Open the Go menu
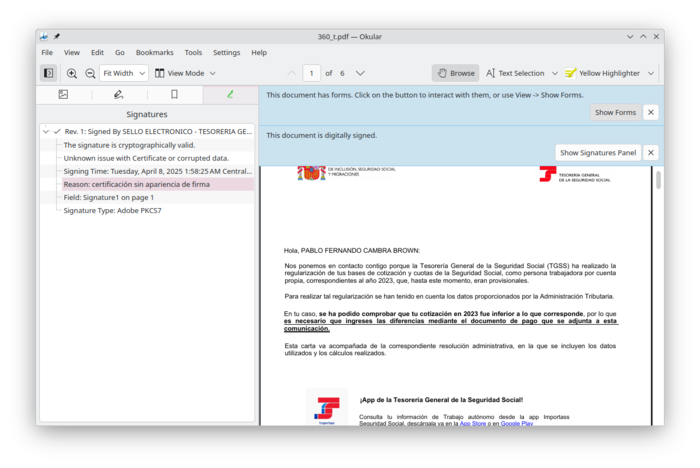This screenshot has height=468, width=700. pyautogui.click(x=120, y=53)
